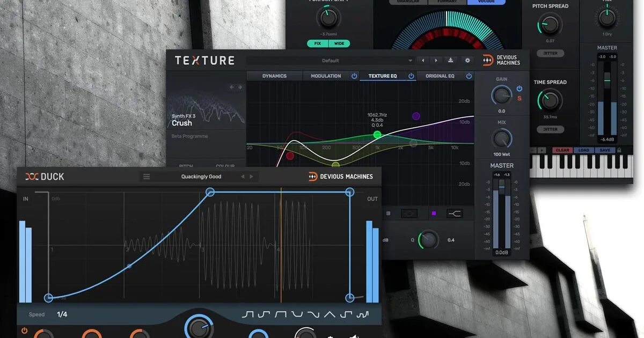Toggle Duck's power button
This screenshot has height=338, width=644.
24,332
